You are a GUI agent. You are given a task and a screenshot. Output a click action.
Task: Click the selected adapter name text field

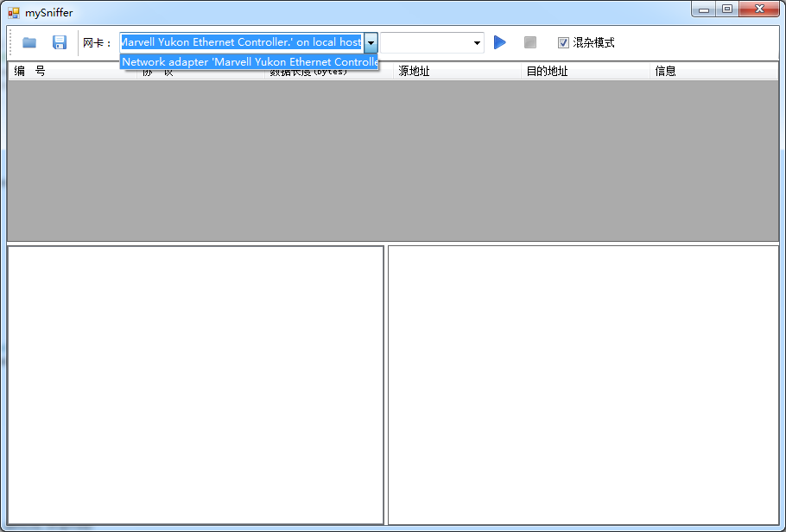242,42
